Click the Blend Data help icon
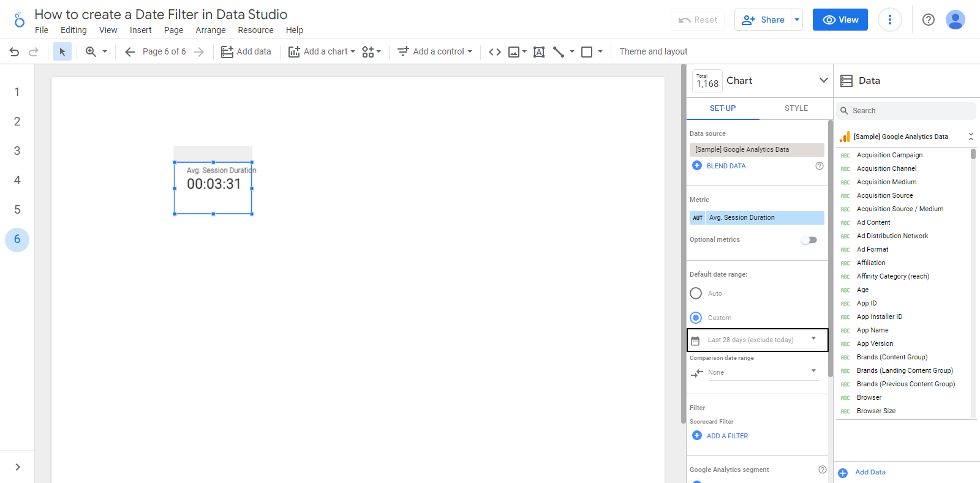Image resolution: width=980 pixels, height=483 pixels. click(820, 166)
